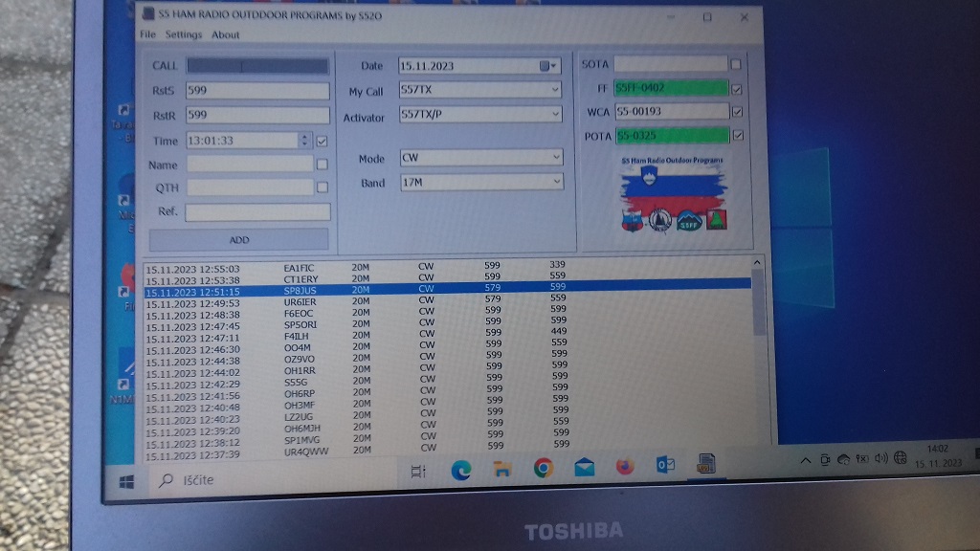Click the Task View taskbar icon
The image size is (980, 551).
418,471
